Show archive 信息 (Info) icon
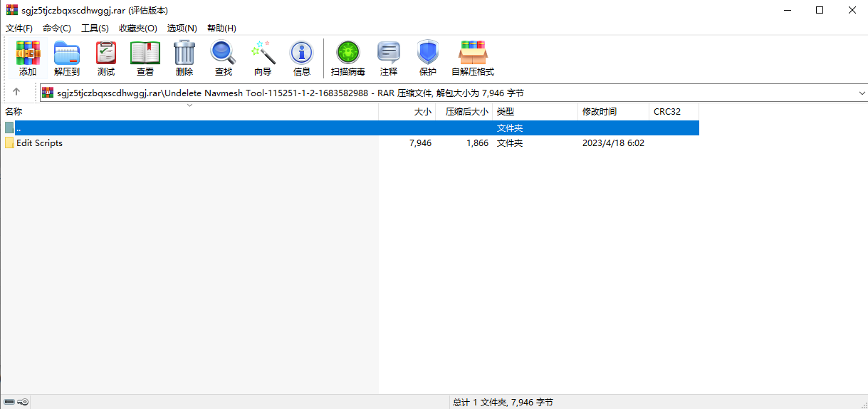This screenshot has height=409, width=868. point(302,58)
